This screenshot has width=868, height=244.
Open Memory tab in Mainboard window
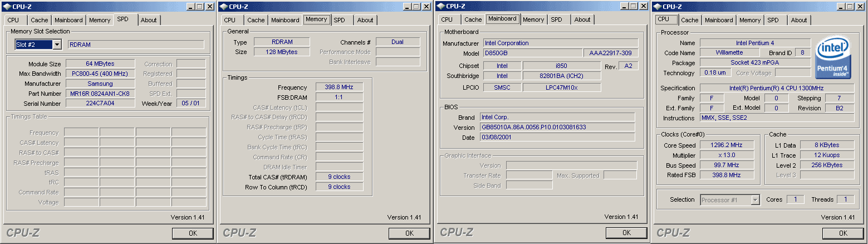(533, 19)
